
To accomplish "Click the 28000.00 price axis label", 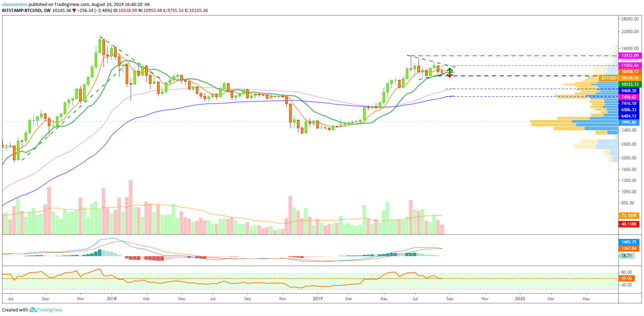I will tap(630, 19).
